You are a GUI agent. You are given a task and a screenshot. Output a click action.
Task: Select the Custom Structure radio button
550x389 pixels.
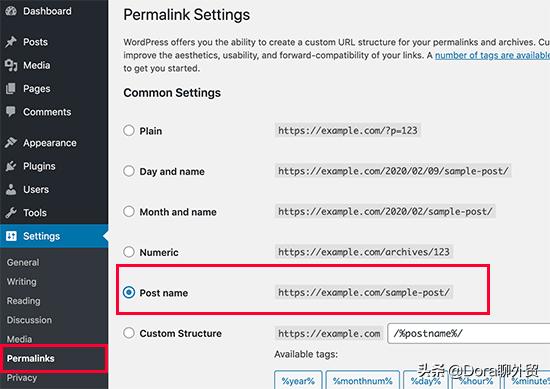[x=129, y=333]
